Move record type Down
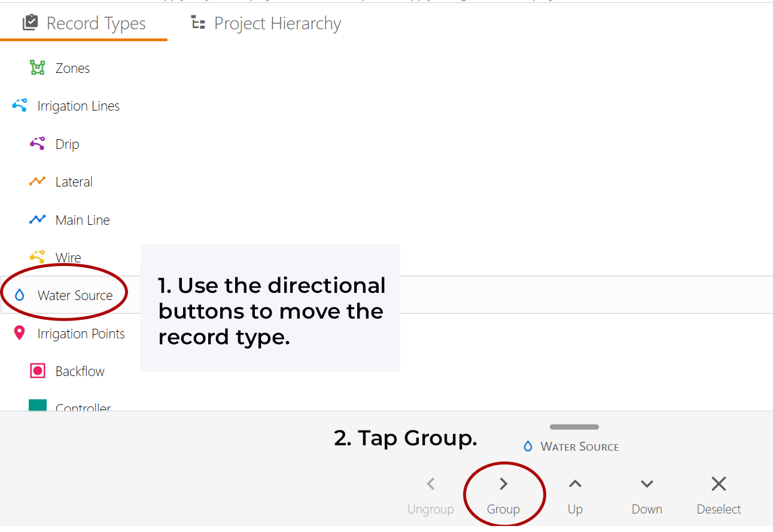This screenshot has height=532, width=773. [647, 495]
